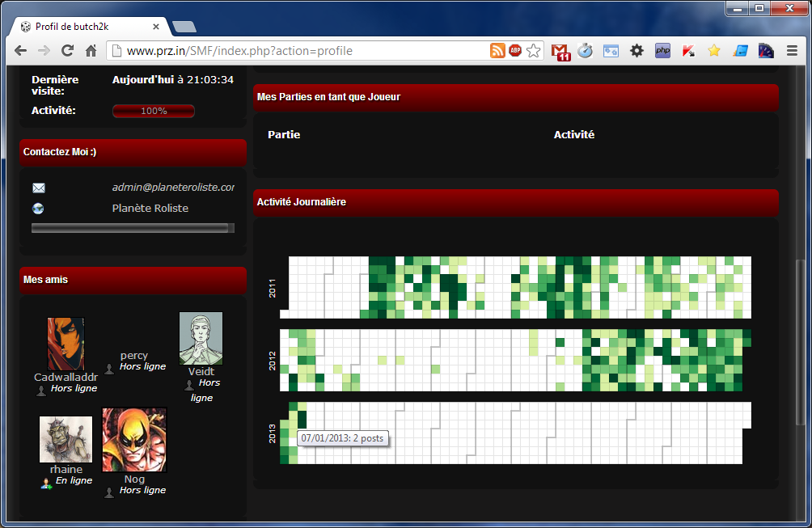Go to the browser home page
Screen dimensions: 812x528
[x=91, y=51]
